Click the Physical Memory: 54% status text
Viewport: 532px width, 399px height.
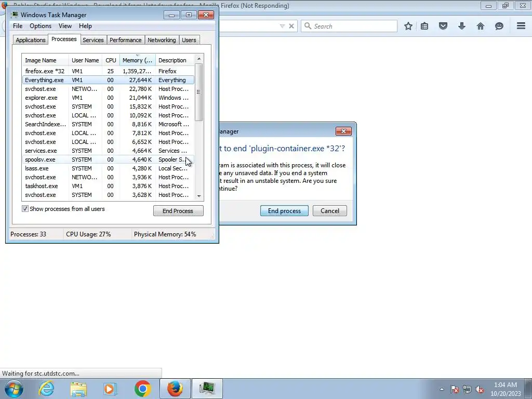click(165, 234)
